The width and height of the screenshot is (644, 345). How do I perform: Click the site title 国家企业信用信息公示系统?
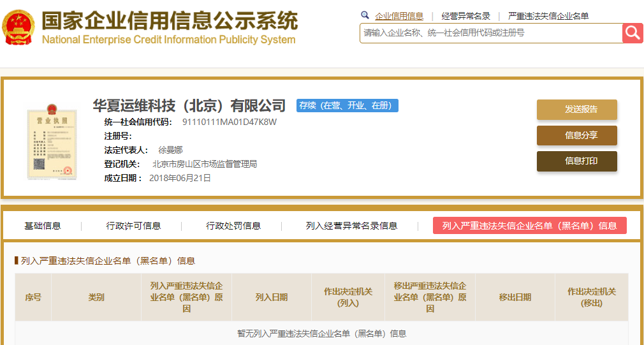pyautogui.click(x=170, y=20)
